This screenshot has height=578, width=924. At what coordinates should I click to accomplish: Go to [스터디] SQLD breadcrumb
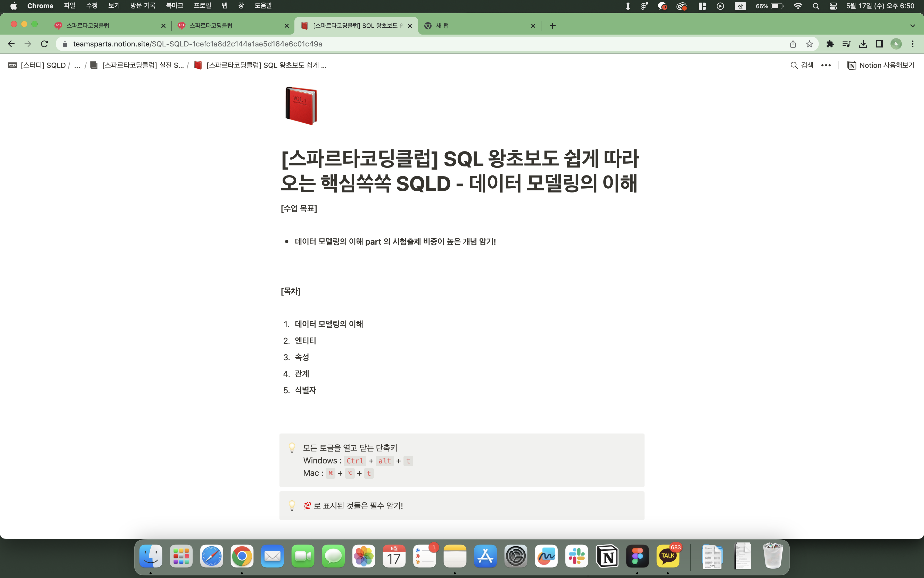point(37,65)
